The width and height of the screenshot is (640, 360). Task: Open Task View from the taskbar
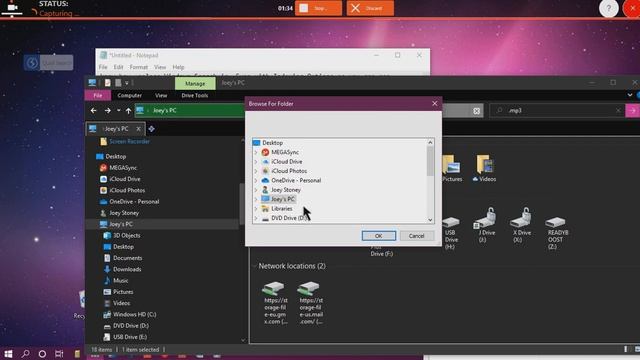[59, 353]
